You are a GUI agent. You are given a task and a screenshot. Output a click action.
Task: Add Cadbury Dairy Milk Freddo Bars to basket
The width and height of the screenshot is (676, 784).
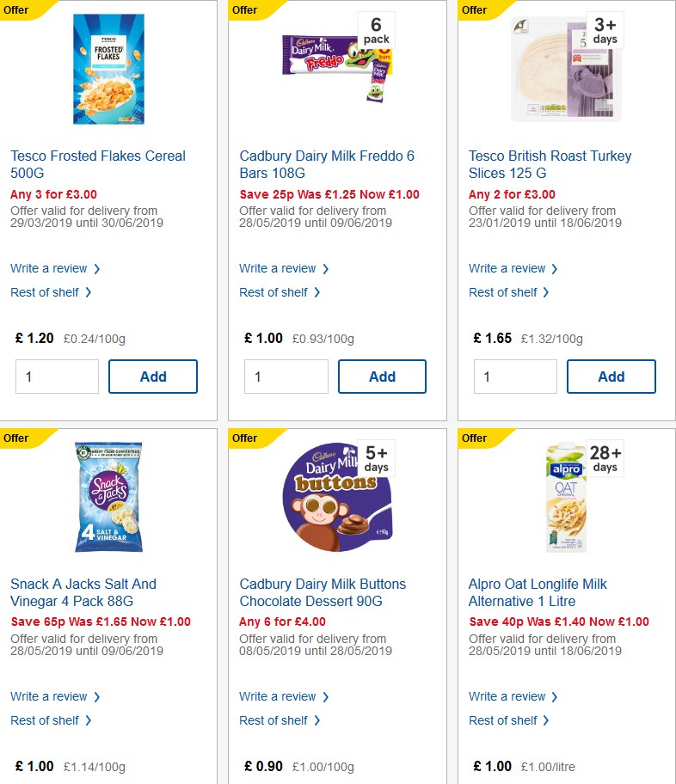point(382,377)
